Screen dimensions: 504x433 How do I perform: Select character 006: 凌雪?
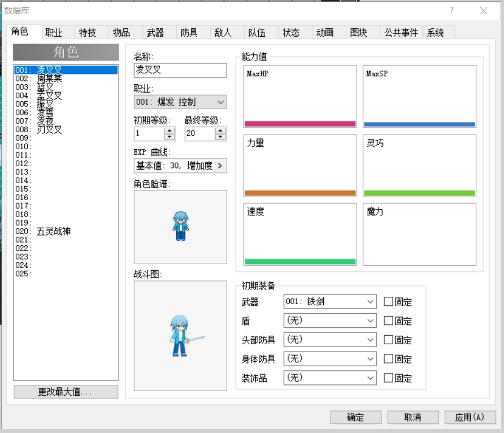[66, 112]
